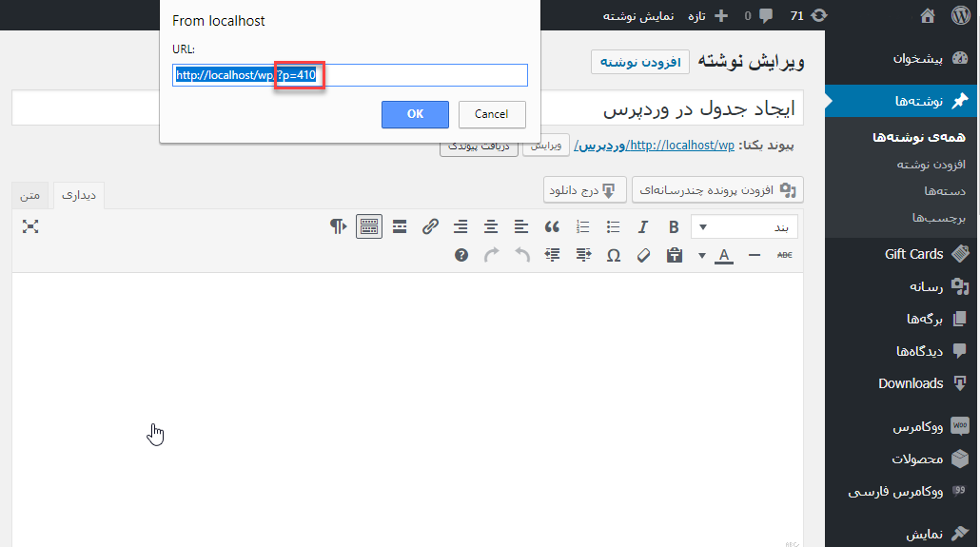Open the Comments (دیدگاه‌ها) menu

[903, 351]
